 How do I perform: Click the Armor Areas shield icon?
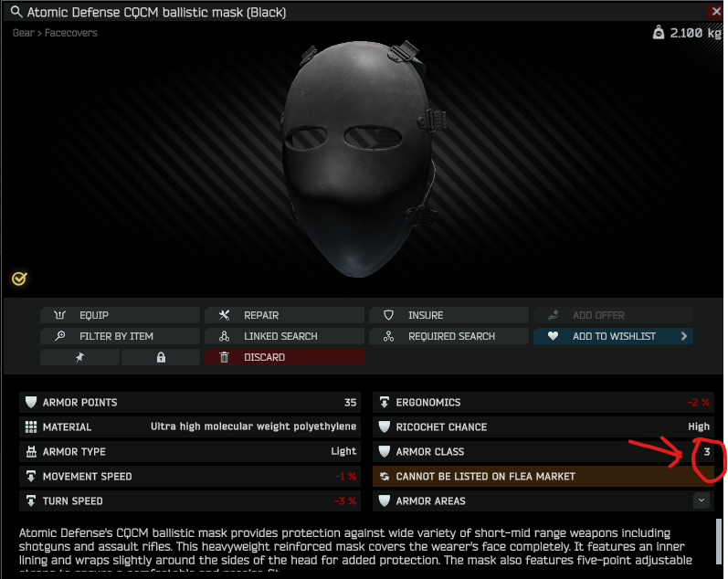point(385,501)
